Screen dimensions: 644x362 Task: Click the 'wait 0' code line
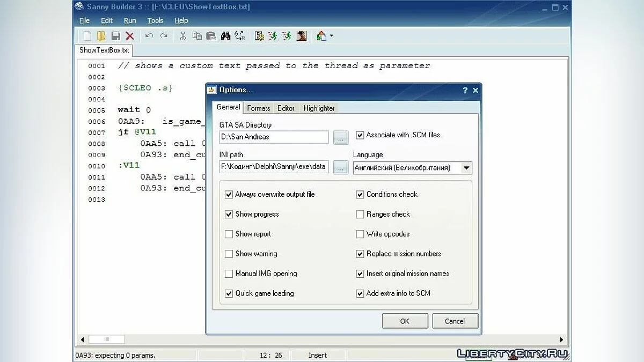pyautogui.click(x=134, y=110)
